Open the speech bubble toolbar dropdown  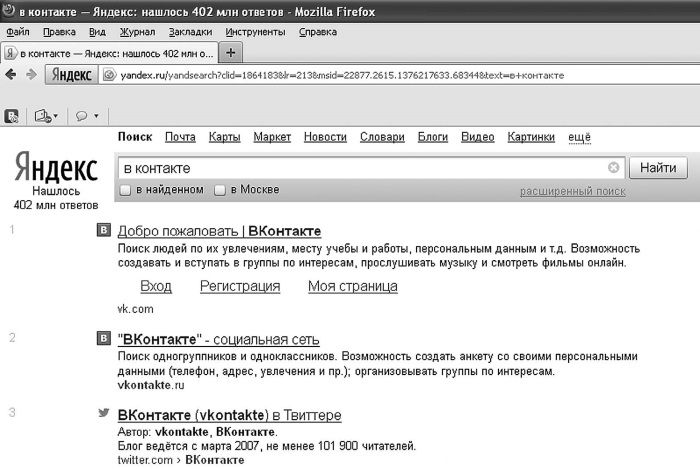click(x=87, y=116)
